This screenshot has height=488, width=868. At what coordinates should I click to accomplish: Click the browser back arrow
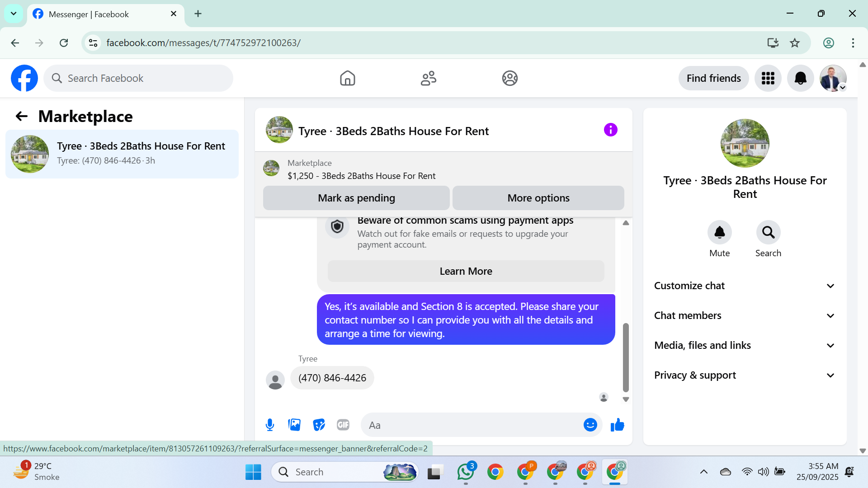pos(15,43)
